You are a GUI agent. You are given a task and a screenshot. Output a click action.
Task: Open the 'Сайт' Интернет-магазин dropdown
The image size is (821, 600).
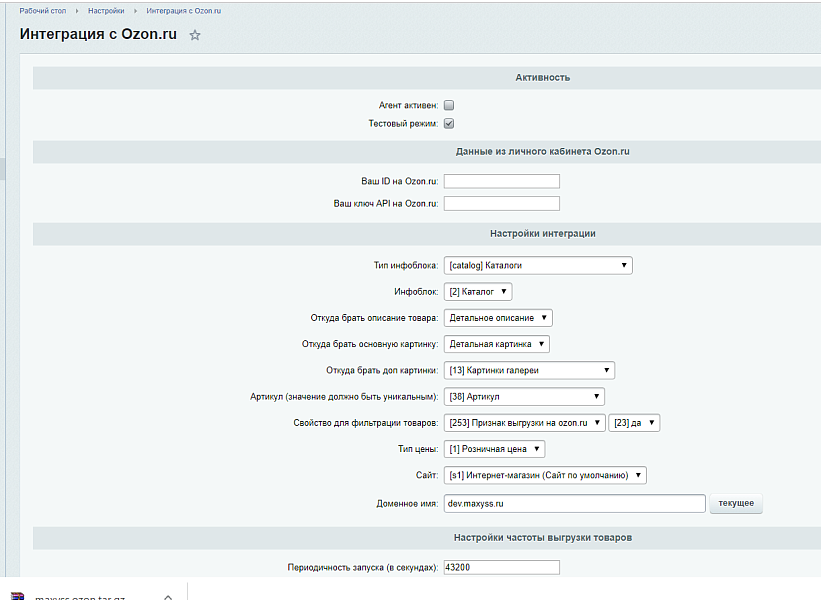pos(545,475)
